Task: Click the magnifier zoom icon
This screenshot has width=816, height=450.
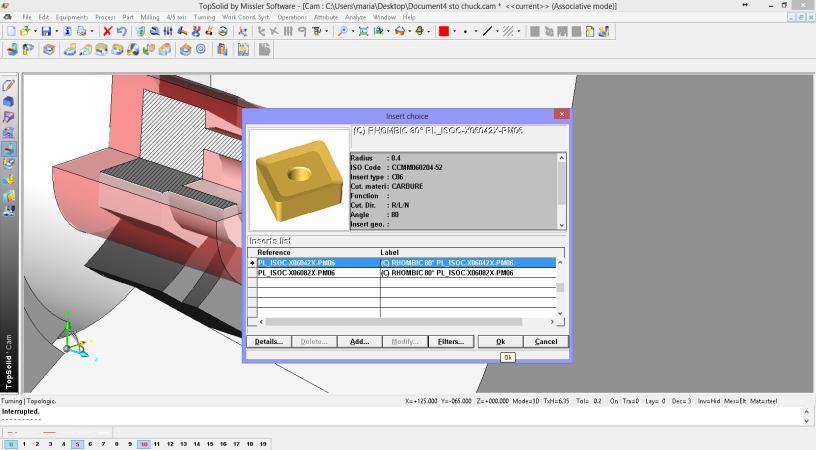Action: click(x=342, y=32)
